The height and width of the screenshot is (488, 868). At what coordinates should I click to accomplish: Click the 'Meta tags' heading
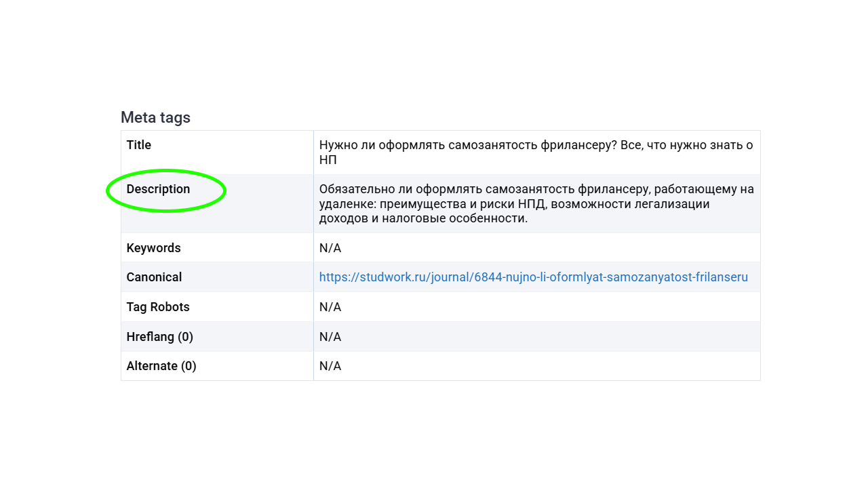[155, 117]
